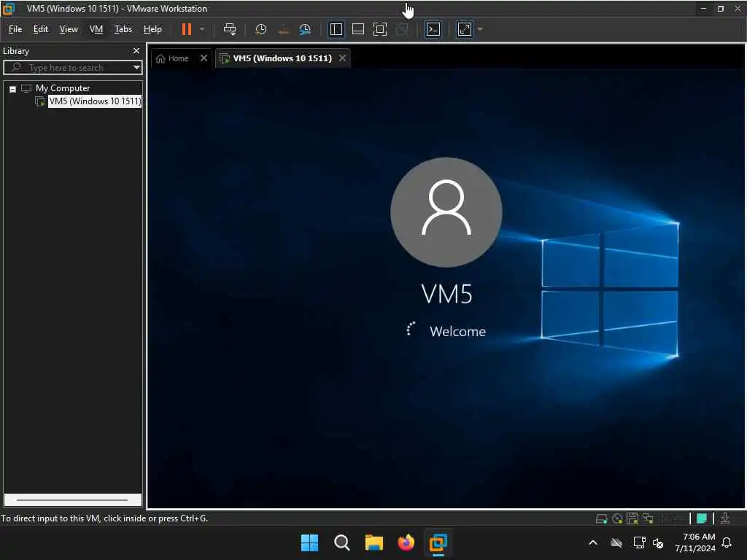Select VM5 (Windows 10 1511) in library tree
This screenshot has width=747, height=560.
[96, 101]
